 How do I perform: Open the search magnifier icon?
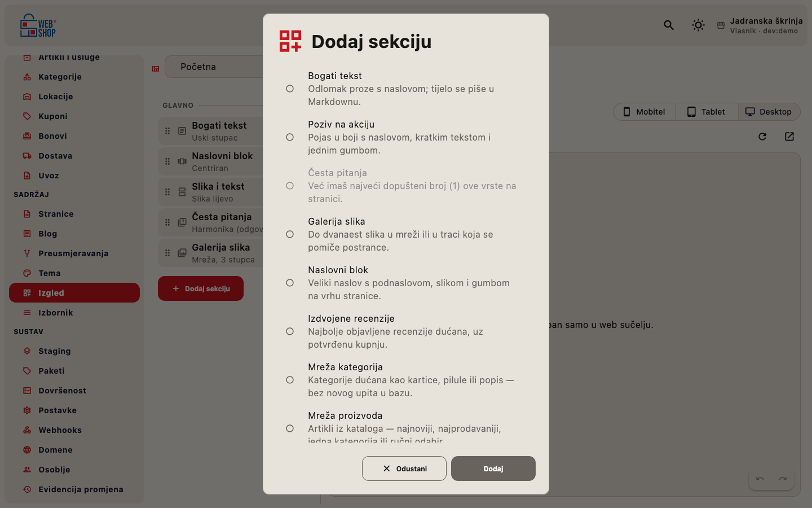point(669,25)
